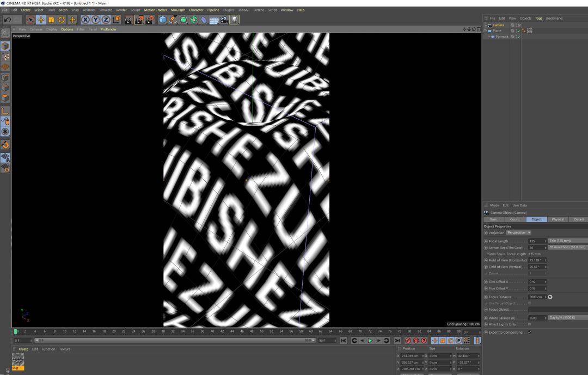Click the Undo arrow icon
The image size is (588, 375).
click(7, 20)
